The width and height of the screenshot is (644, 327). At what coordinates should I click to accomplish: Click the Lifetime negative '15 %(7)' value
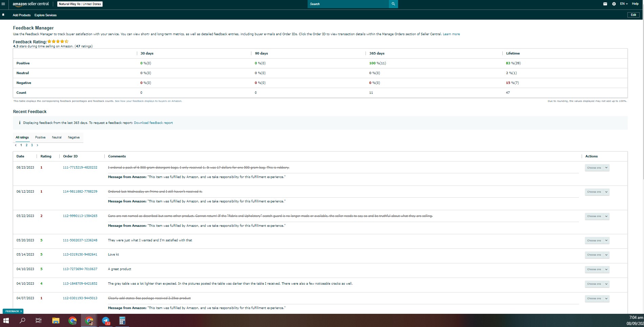tap(512, 83)
